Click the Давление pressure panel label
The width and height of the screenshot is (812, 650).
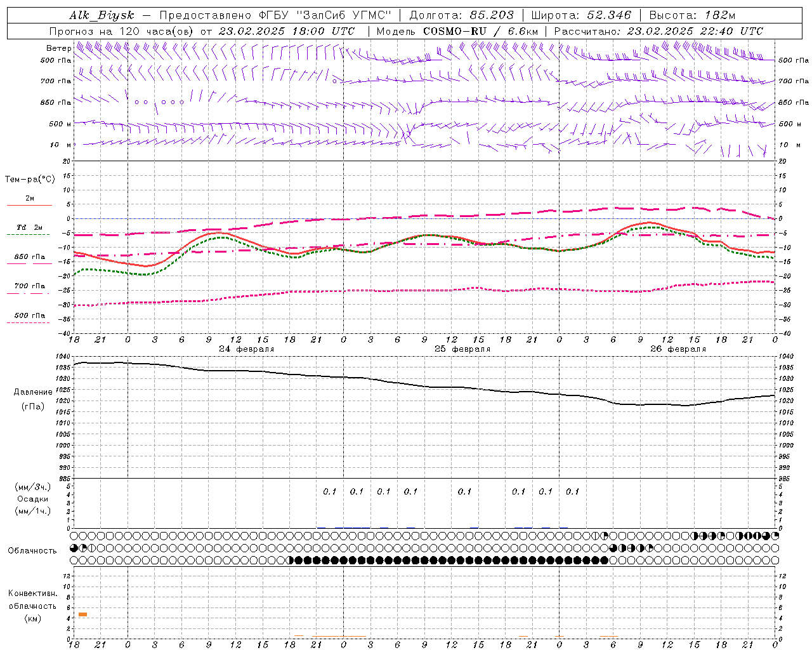[33, 392]
